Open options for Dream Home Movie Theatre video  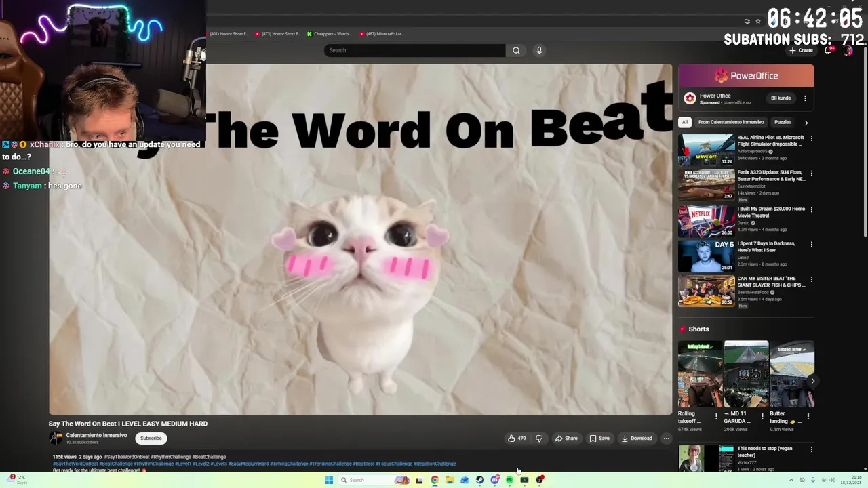click(x=811, y=209)
